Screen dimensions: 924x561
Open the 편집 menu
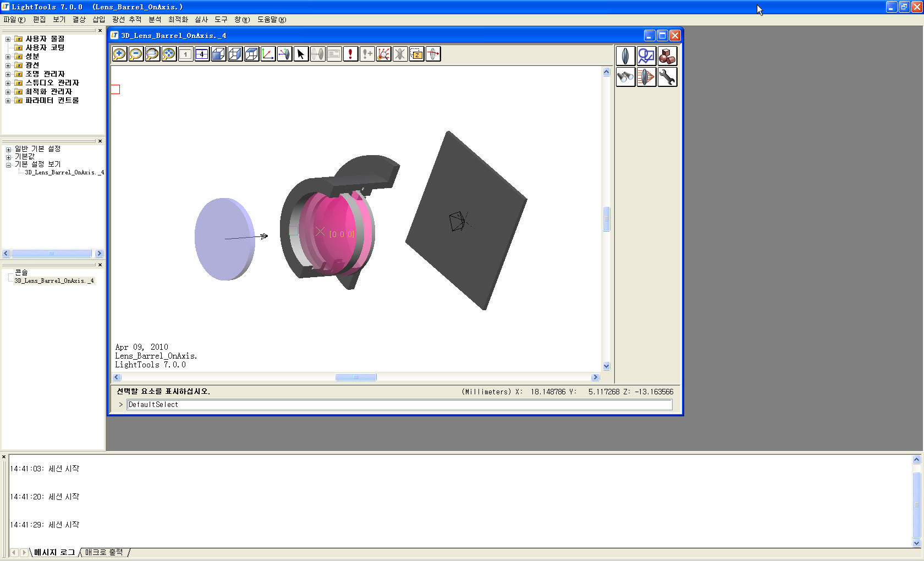[x=40, y=19]
